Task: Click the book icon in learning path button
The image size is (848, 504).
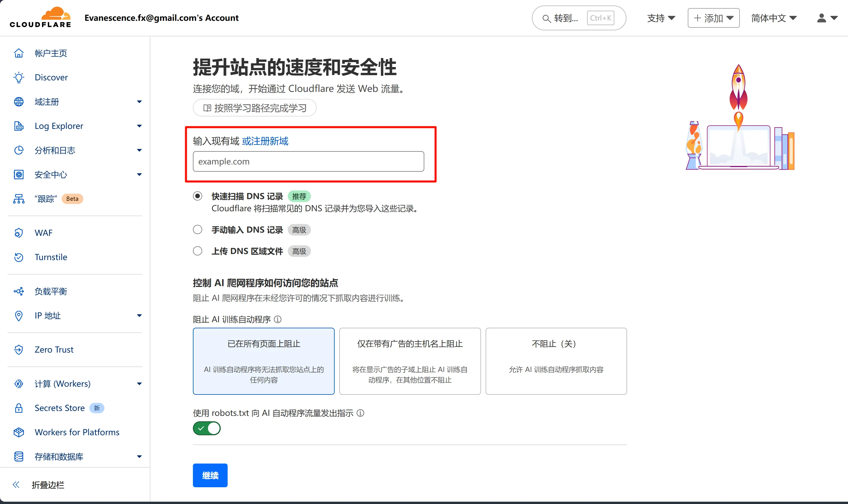Action: click(x=207, y=108)
